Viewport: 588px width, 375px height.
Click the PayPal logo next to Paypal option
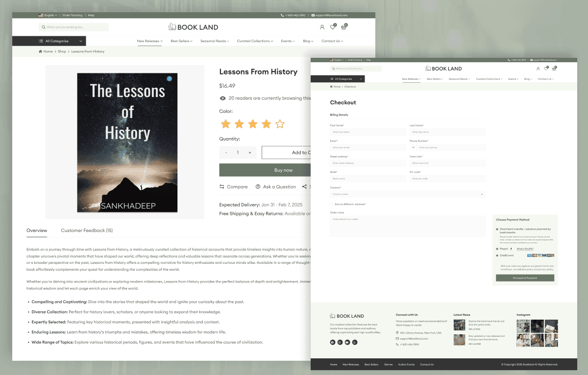tap(511, 249)
